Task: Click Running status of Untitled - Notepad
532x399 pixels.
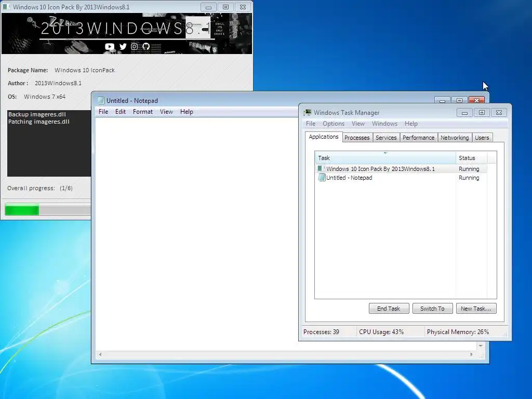Action: click(x=469, y=178)
